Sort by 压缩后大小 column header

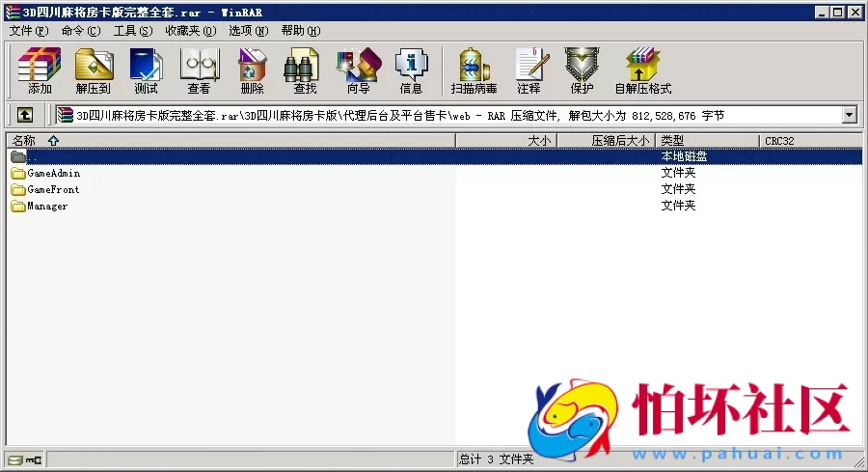(607, 141)
